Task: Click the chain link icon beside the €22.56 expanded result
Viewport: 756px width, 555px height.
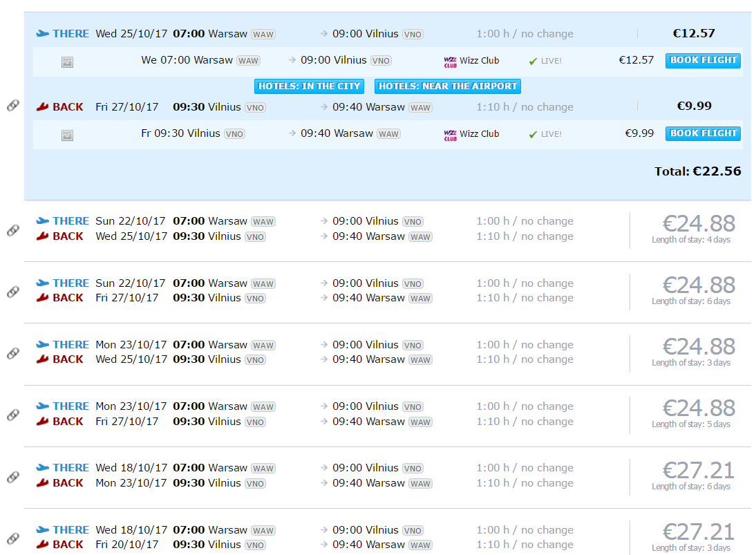Action: (x=13, y=105)
